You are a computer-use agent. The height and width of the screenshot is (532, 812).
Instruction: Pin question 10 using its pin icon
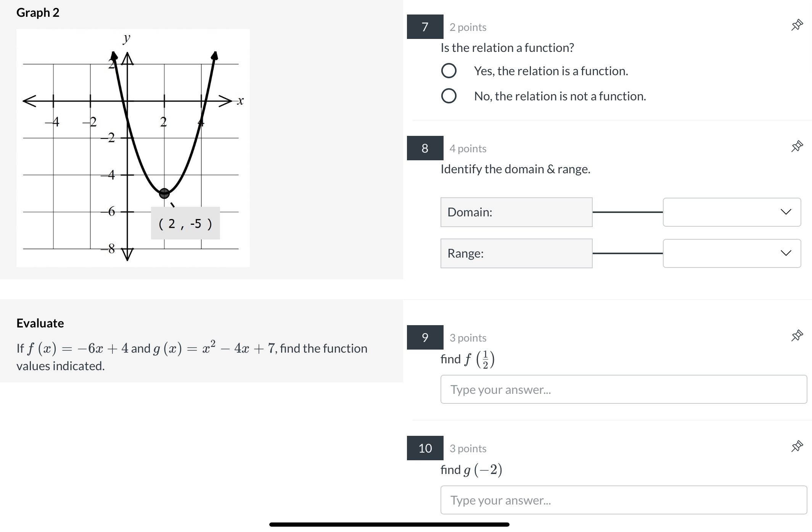click(x=798, y=445)
